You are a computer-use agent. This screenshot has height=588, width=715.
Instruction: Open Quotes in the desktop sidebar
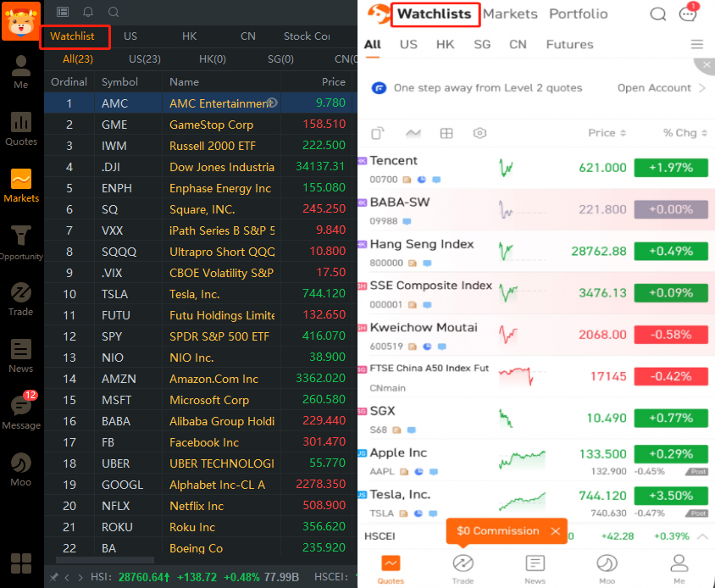coord(21,129)
